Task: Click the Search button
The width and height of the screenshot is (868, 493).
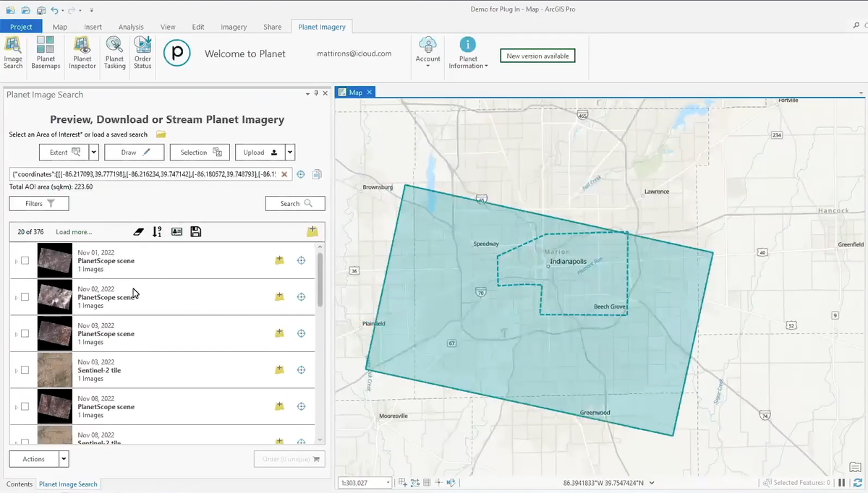Action: click(x=295, y=204)
